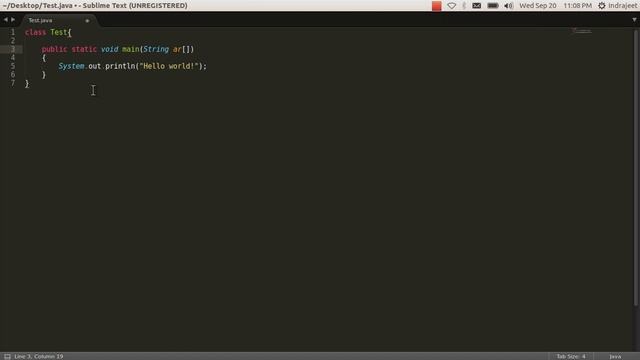Click the red indicator icon in top panel
Image resolution: width=640 pixels, height=360 pixels.
tap(436, 6)
